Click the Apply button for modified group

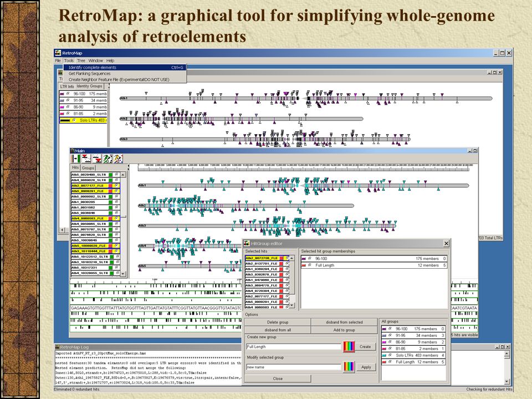[366, 367]
